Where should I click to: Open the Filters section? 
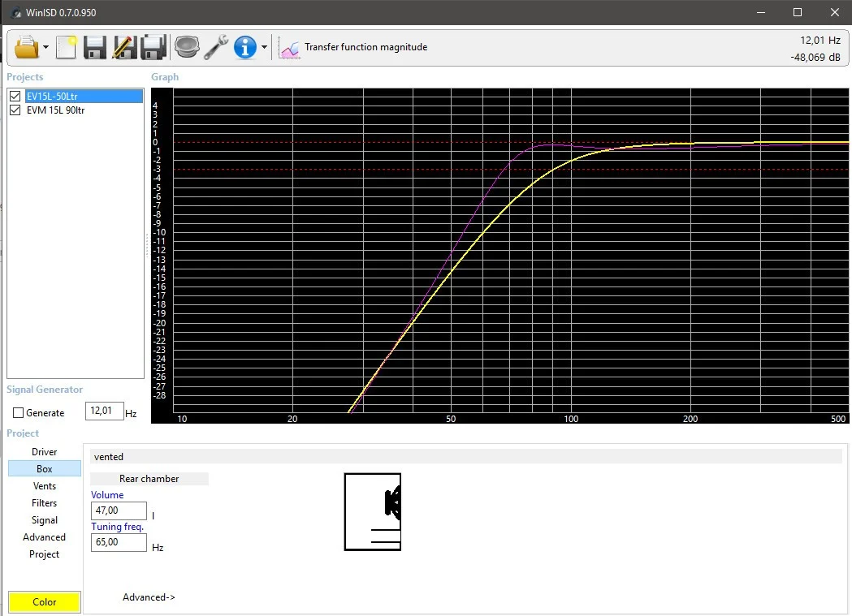pyautogui.click(x=45, y=502)
